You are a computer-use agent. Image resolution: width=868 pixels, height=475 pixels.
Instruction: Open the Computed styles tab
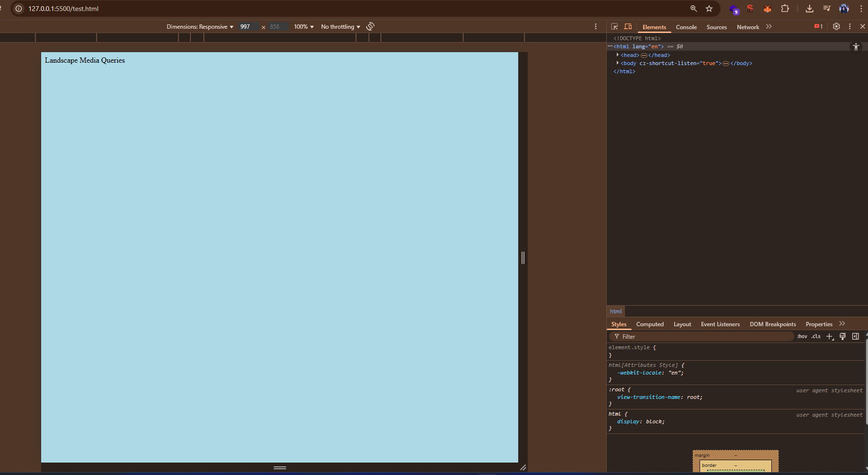(650, 324)
